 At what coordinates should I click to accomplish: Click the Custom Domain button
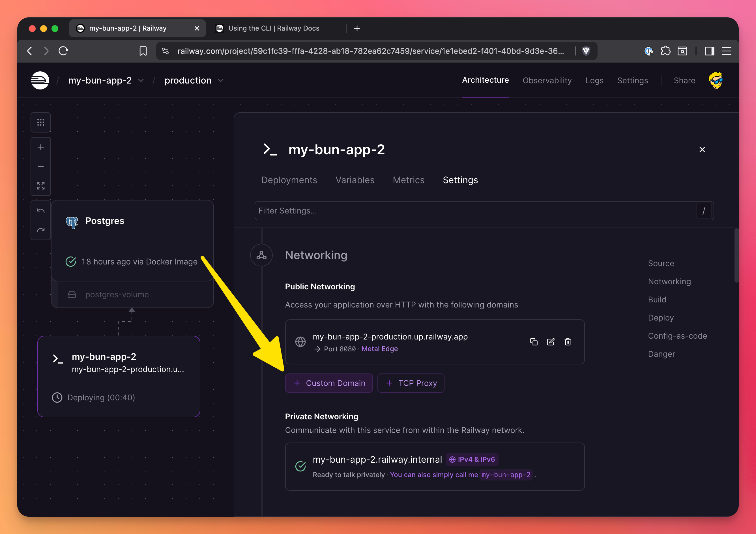[x=328, y=383]
